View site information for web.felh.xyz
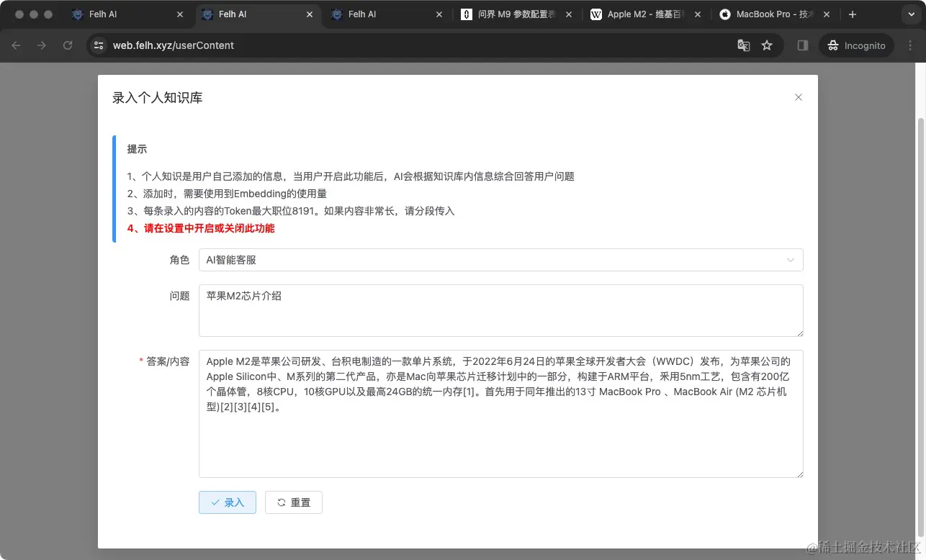Viewport: 926px width, 560px height. coord(99,45)
